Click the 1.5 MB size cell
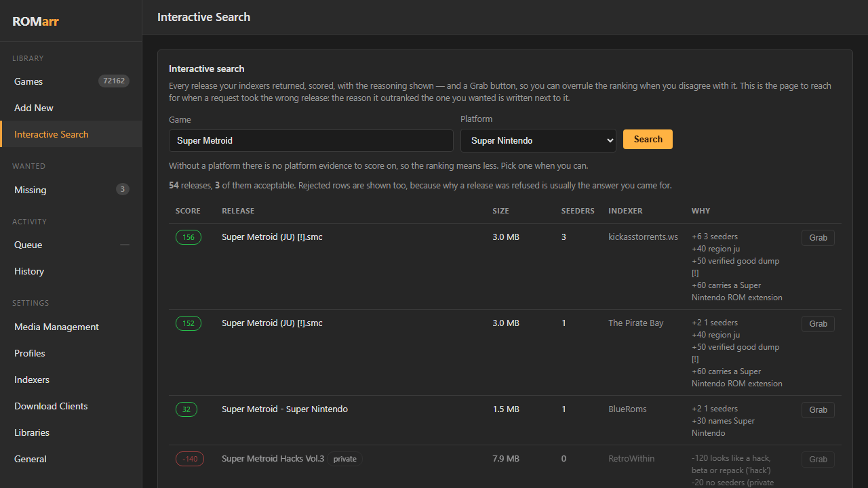The width and height of the screenshot is (868, 488). 506,409
